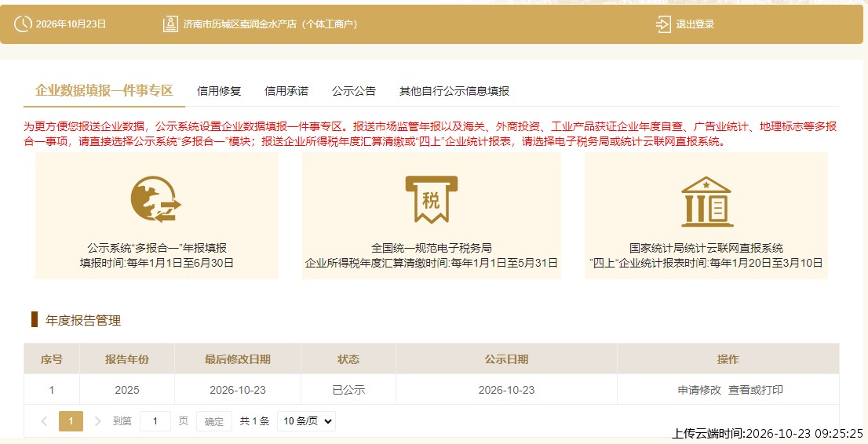The height and width of the screenshot is (444, 868).
Task: Open the 信用修复 tab
Action: pyautogui.click(x=219, y=91)
